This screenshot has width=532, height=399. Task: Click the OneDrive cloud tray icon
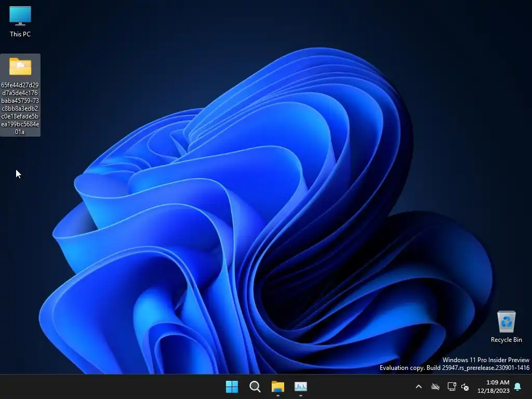(x=435, y=387)
